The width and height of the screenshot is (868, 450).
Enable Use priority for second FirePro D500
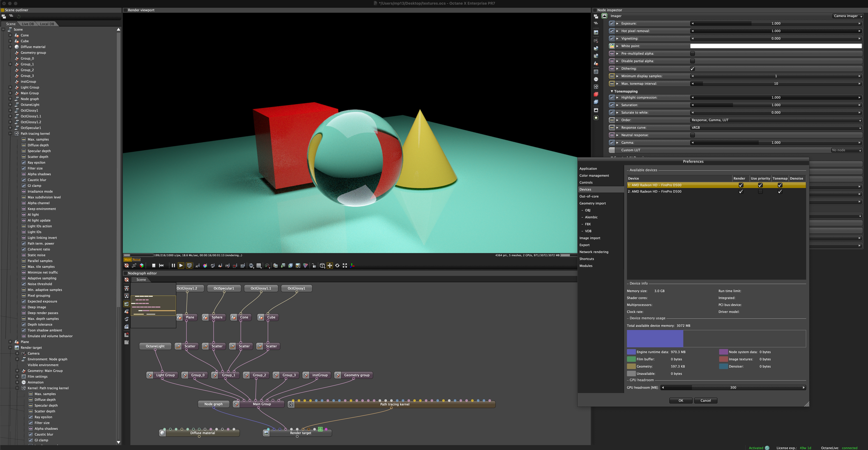point(760,191)
